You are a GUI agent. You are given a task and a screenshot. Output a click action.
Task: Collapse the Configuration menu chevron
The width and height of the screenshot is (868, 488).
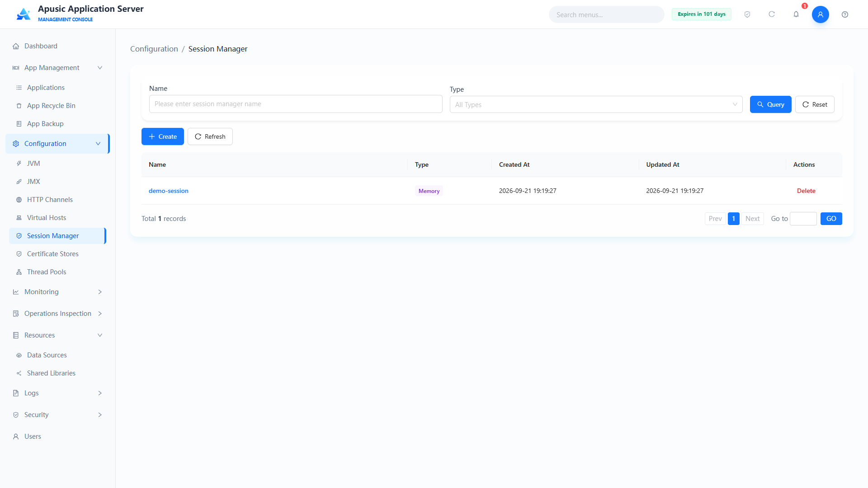click(x=98, y=144)
